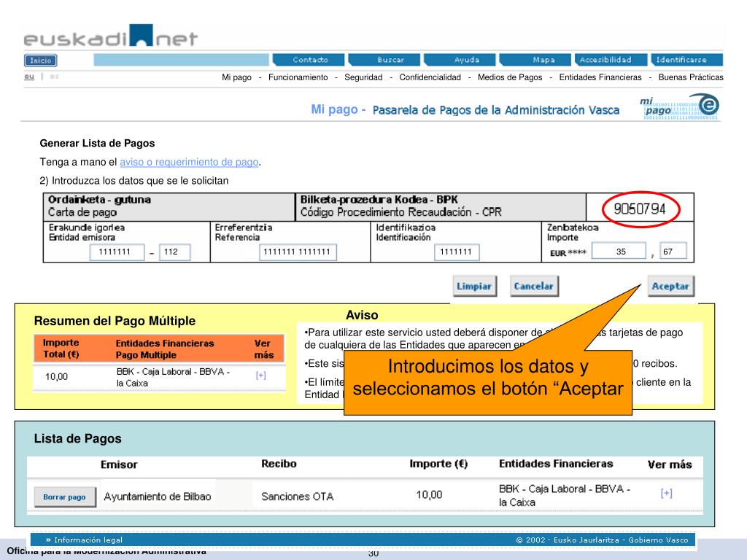Open the Confidencialidad menu link

pos(430,77)
